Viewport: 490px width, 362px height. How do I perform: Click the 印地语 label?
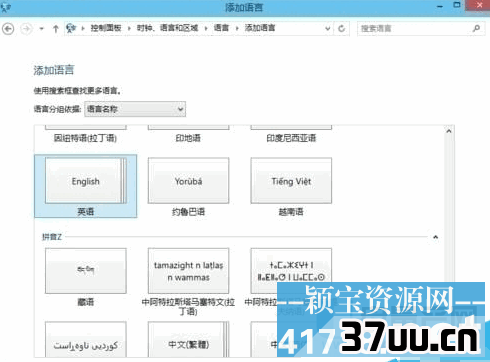[188, 138]
